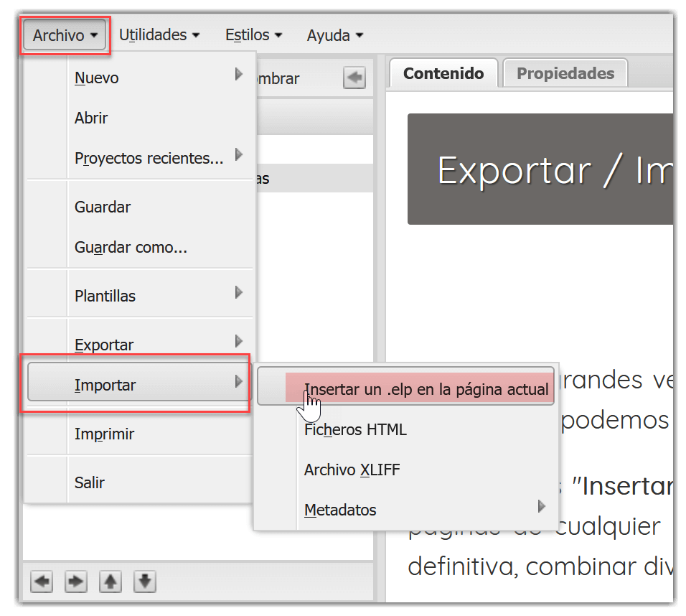Open the Utilidades menu
Screen dimensions: 686x616
point(159,34)
